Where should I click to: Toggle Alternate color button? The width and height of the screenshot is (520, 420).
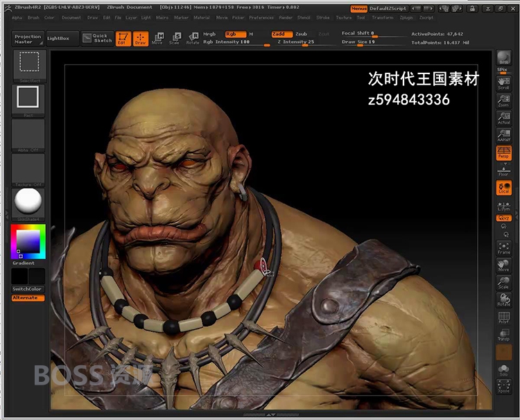28,298
